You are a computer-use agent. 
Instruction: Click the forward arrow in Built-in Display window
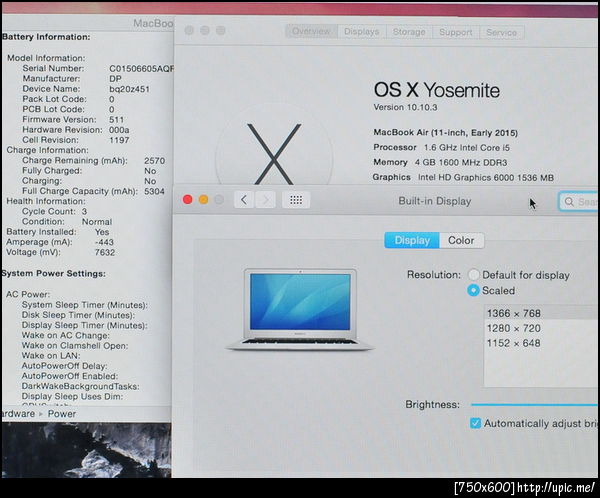[x=265, y=200]
